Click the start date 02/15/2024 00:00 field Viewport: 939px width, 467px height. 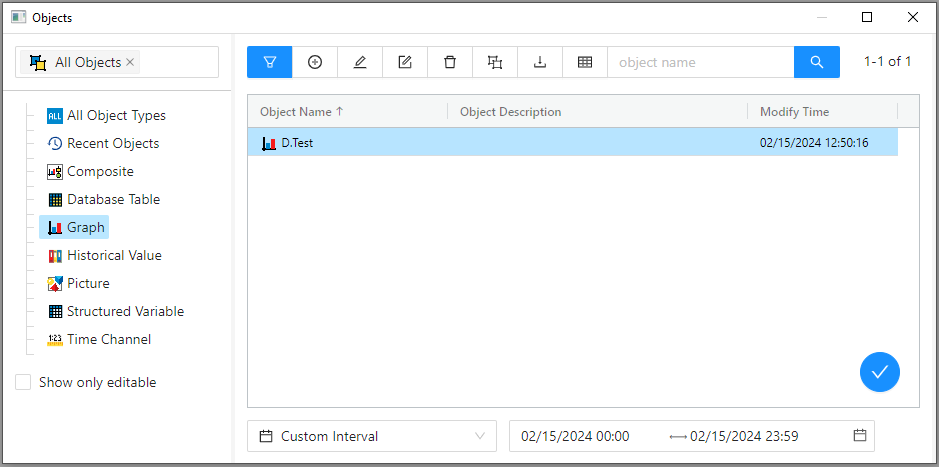click(576, 436)
